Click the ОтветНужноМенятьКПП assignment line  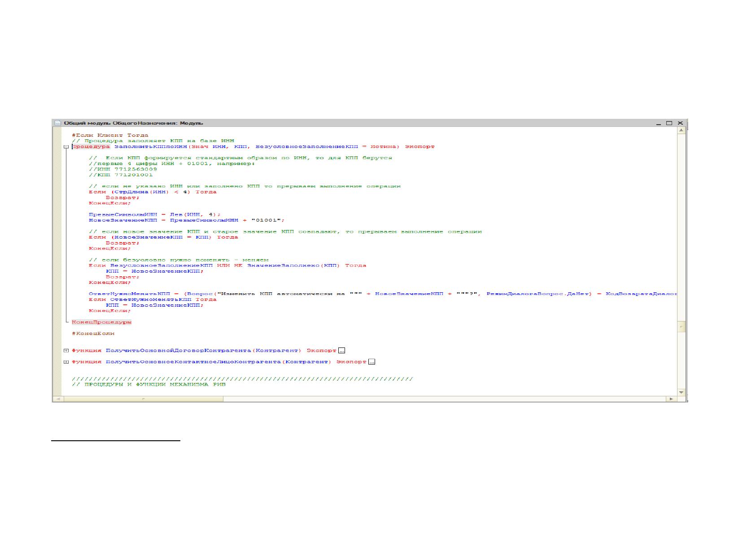pos(383,294)
